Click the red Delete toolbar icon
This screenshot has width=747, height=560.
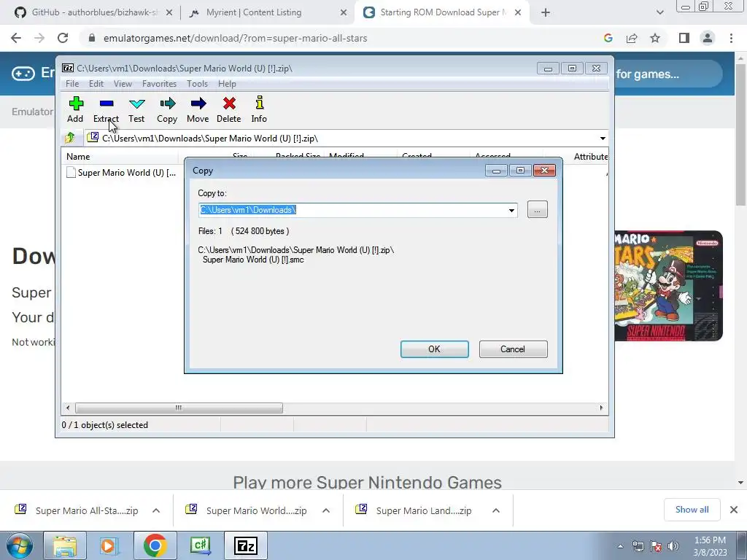[x=228, y=109]
